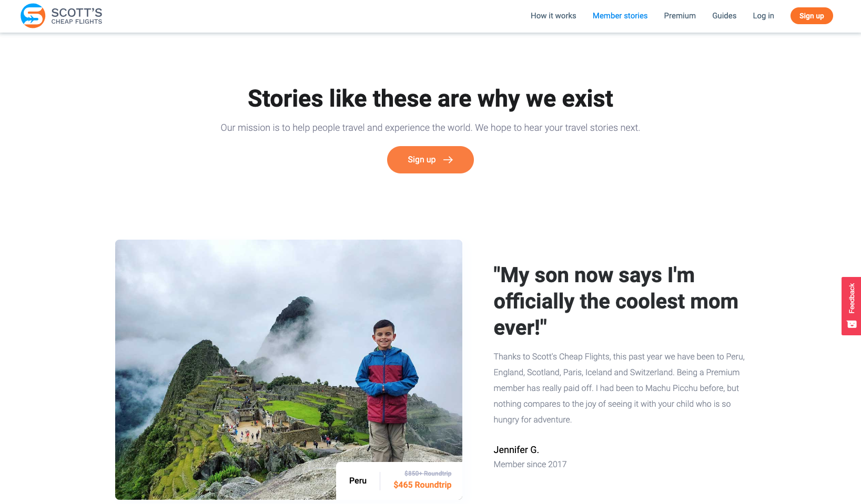
Task: Click the crossed-out $850+ Roundtrip price
Action: 428,474
